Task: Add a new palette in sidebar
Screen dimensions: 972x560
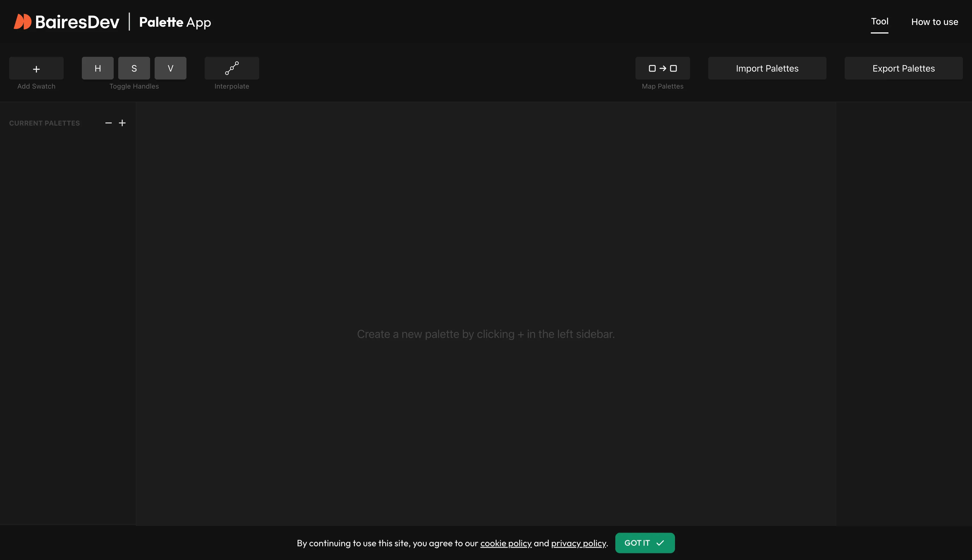Action: [122, 123]
